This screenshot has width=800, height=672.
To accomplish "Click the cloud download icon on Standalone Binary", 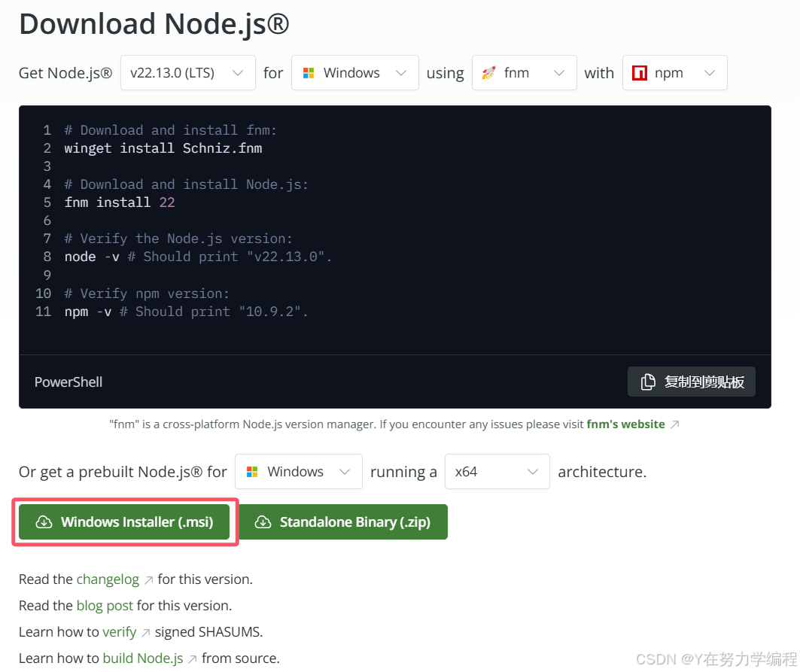I will click(263, 522).
